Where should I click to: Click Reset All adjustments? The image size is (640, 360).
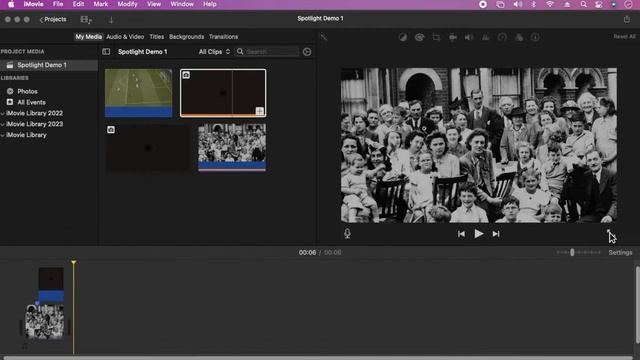coord(624,37)
